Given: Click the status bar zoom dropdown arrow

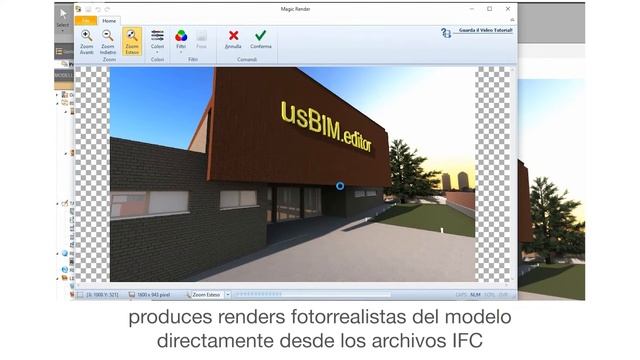Looking at the screenshot, I should [x=228, y=294].
